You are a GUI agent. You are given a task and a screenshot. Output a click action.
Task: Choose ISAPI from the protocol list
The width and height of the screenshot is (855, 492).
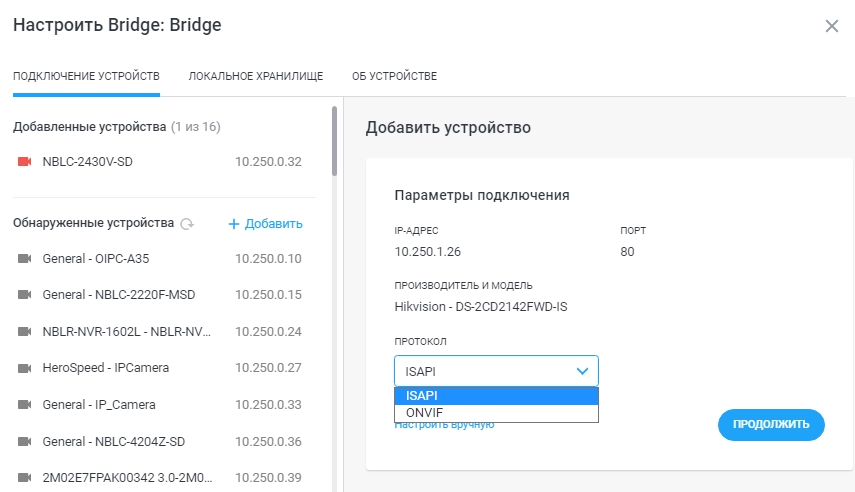tap(496, 395)
